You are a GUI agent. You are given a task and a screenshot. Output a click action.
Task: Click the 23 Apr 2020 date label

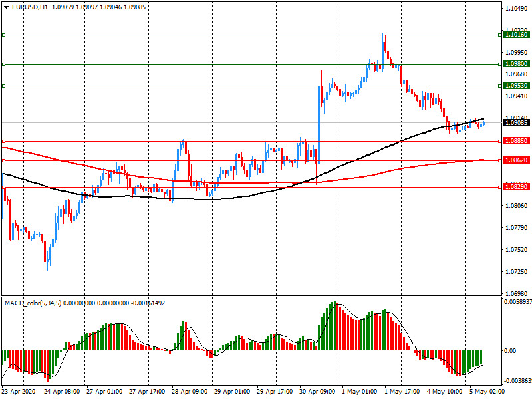tap(19, 392)
